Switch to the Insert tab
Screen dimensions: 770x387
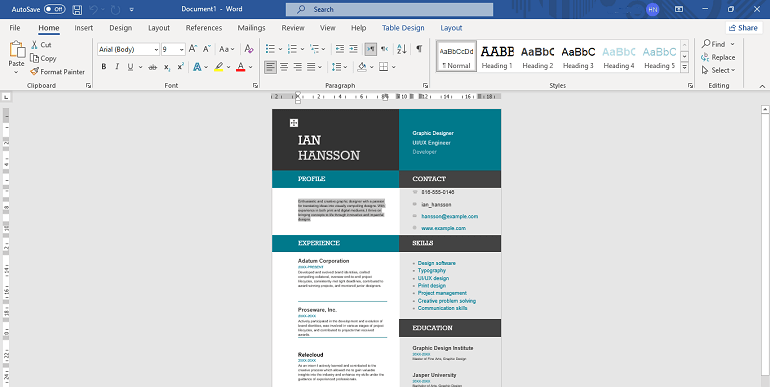[x=83, y=28]
